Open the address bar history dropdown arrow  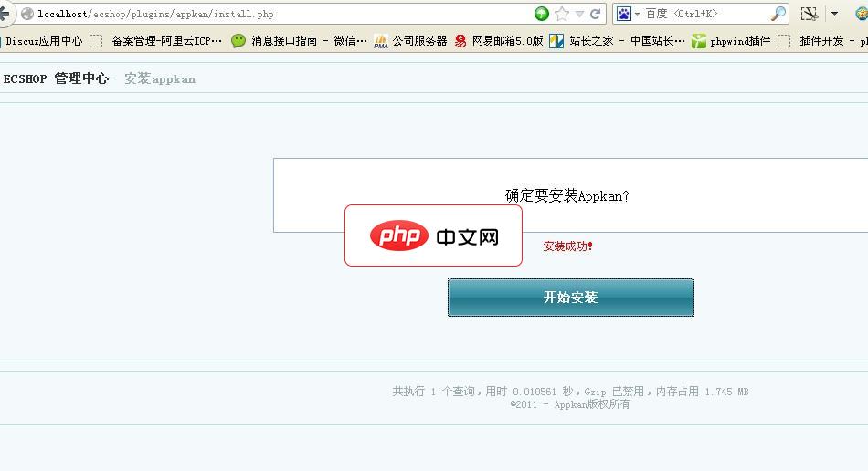click(579, 14)
